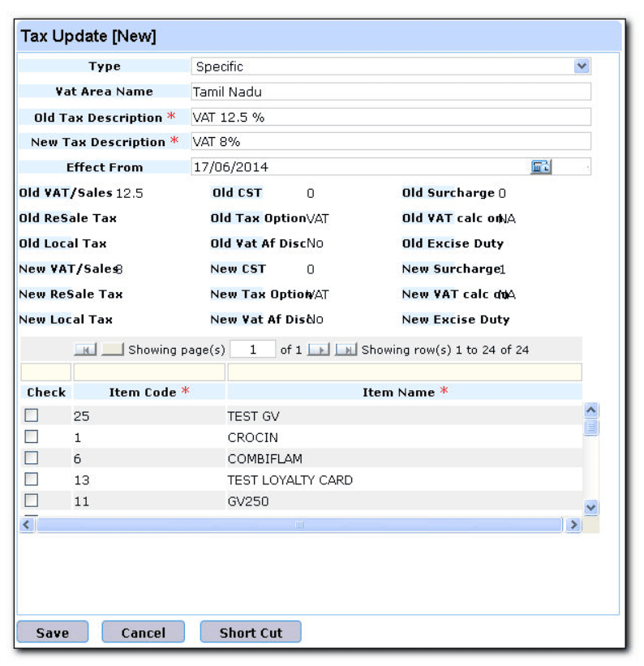Click the Vat Area Name field
This screenshot has height=666, width=644.
tap(391, 92)
